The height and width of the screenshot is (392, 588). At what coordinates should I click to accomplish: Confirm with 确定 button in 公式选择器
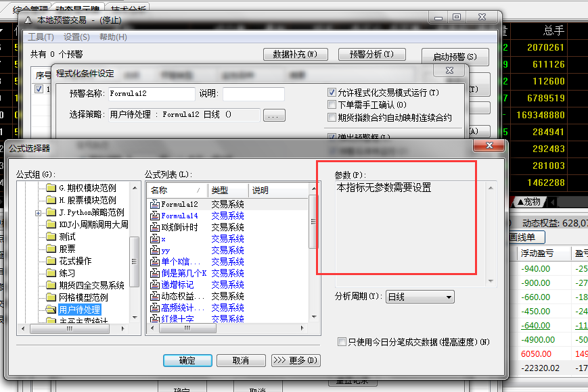tap(187, 360)
